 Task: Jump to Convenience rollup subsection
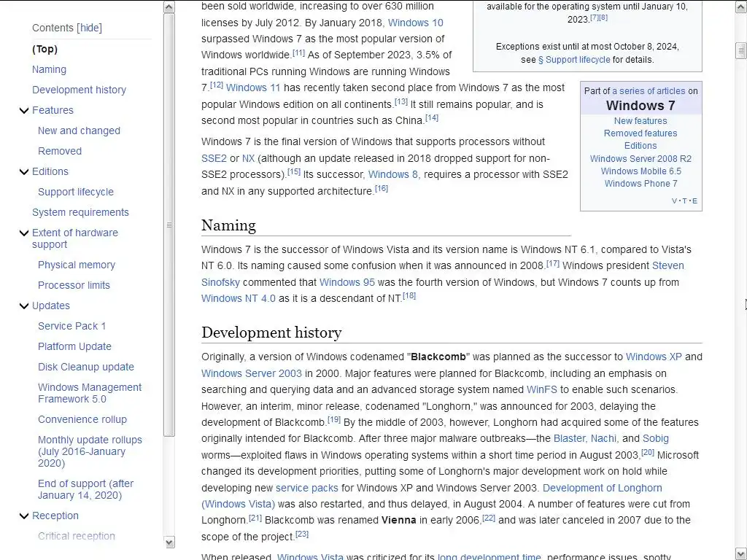click(82, 419)
